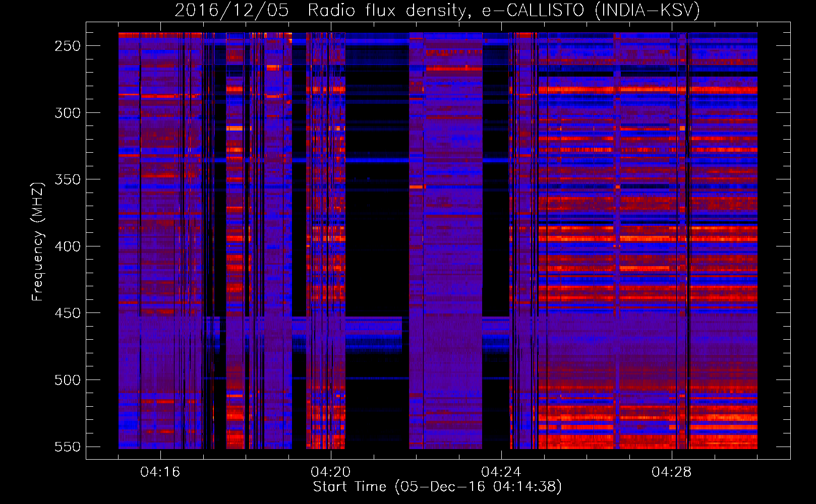Select the 550 frequency tick label
The height and width of the screenshot is (504, 816).
click(x=68, y=447)
